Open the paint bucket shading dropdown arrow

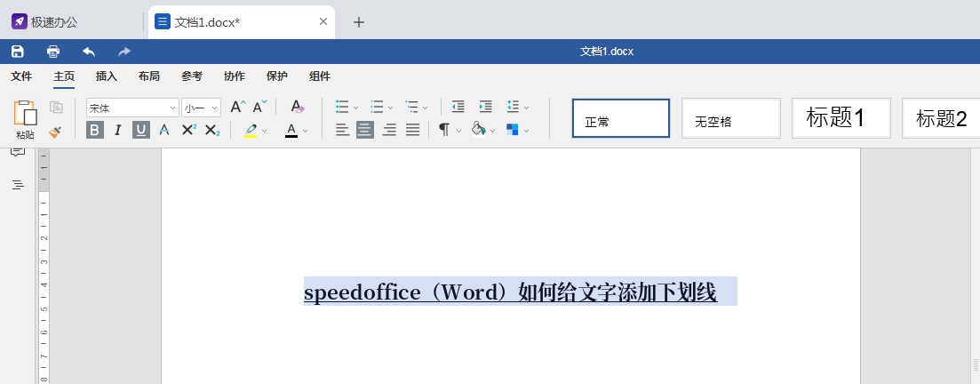(x=493, y=131)
